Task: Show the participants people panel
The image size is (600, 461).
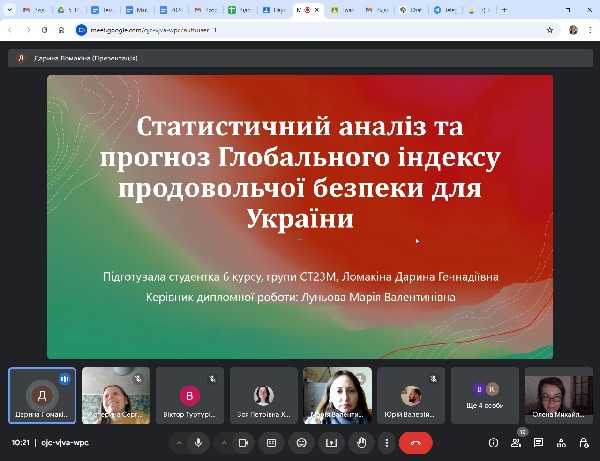Action: [516, 442]
